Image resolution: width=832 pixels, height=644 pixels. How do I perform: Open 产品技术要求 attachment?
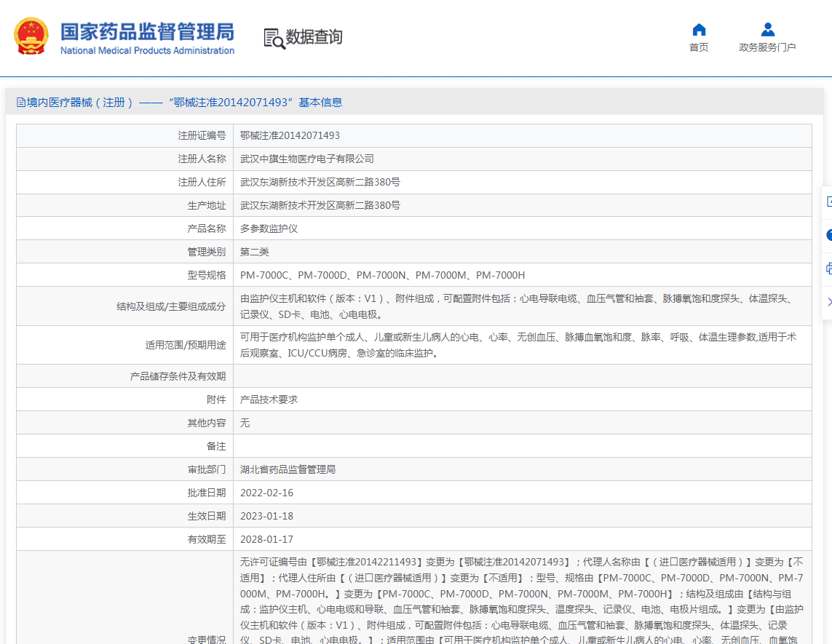coord(269,399)
